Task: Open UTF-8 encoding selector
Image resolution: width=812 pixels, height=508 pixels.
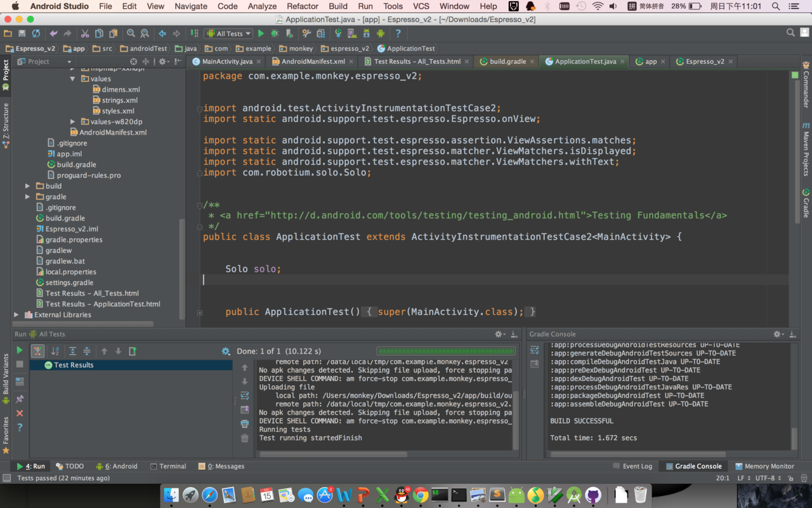Action: (x=768, y=478)
